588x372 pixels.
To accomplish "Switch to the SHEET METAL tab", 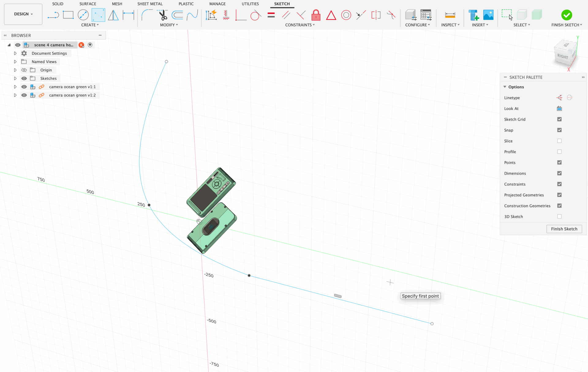I will point(150,4).
